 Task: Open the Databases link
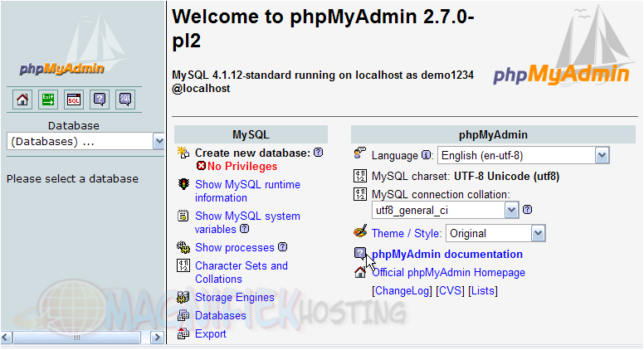(x=221, y=315)
